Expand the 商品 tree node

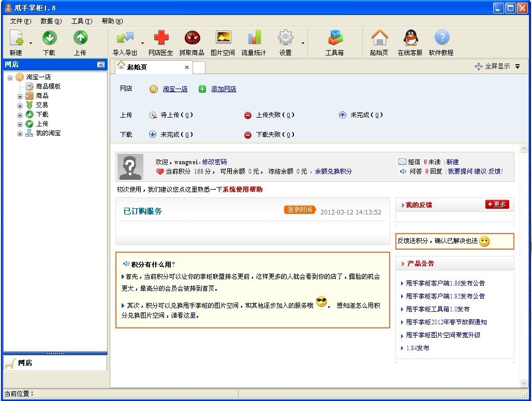(20, 96)
